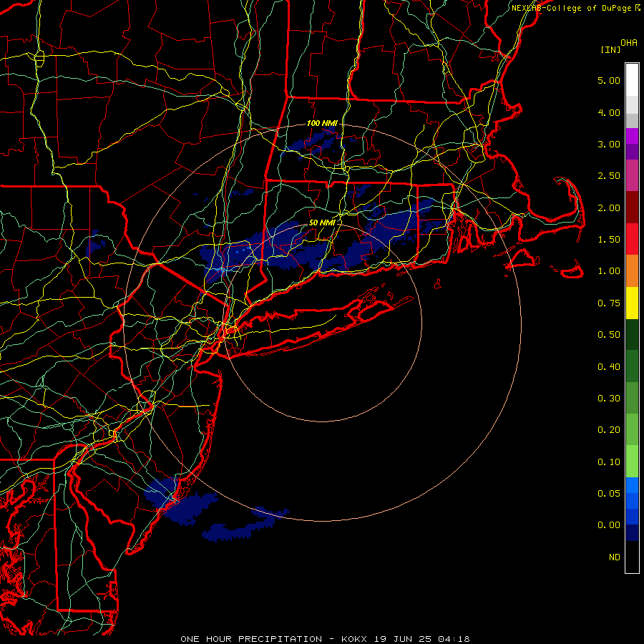Click the "19 JUN 25 04:18" timestamp
The width and height of the screenshot is (644, 644).
click(421, 639)
